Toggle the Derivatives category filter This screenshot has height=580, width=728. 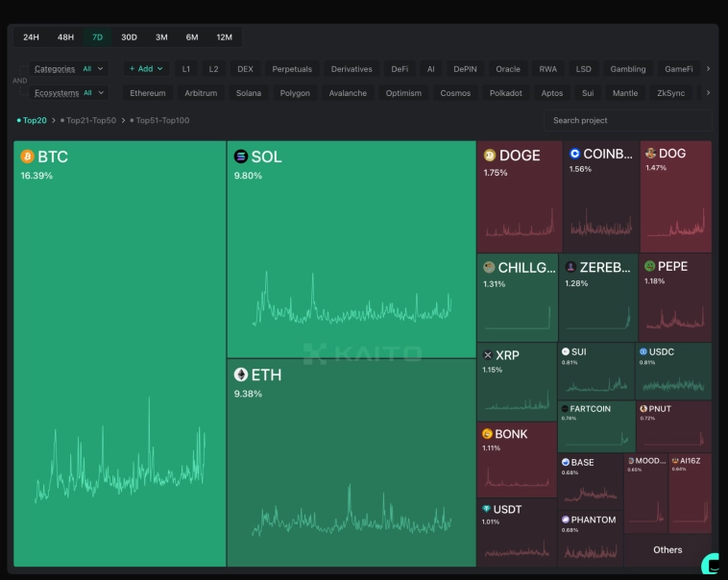352,69
